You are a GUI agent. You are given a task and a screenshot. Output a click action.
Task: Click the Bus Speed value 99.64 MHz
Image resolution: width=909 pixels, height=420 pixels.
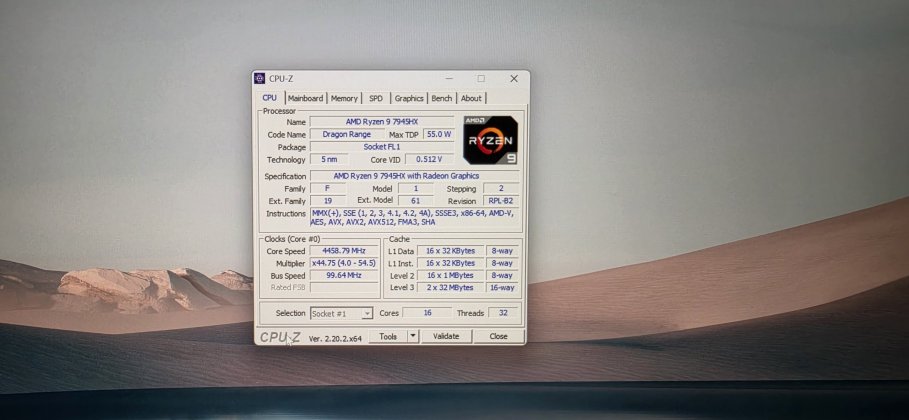pos(344,275)
